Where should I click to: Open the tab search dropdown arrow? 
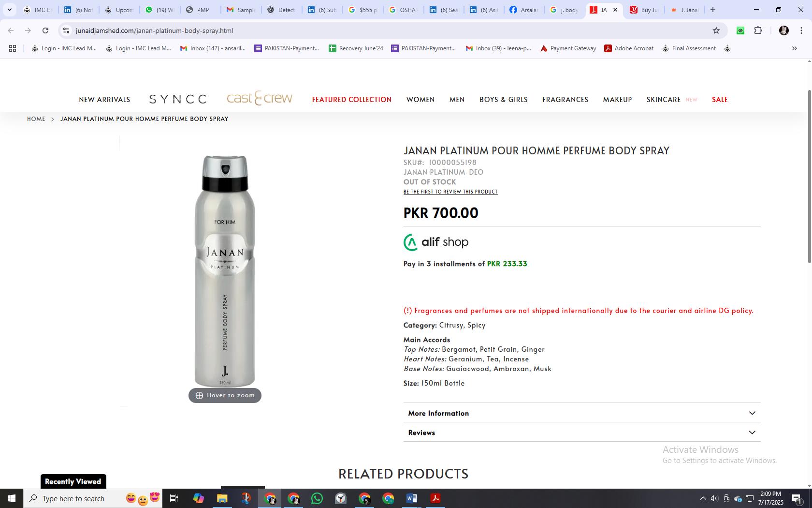[9, 10]
